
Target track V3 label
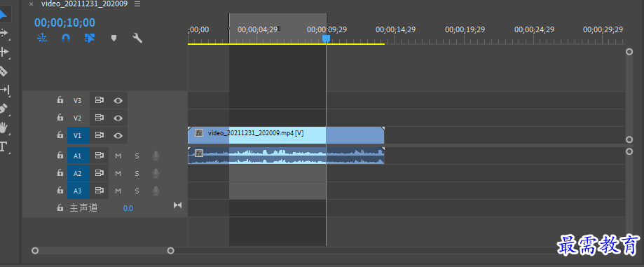pos(77,100)
